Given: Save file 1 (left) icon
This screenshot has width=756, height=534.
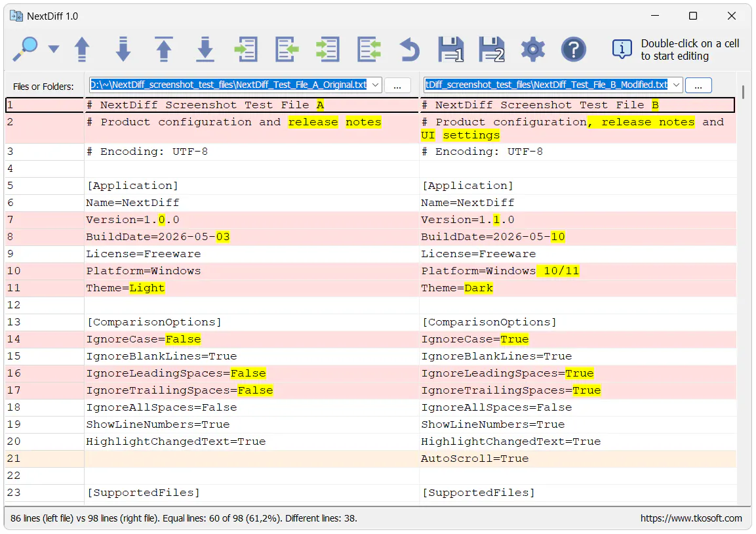Looking at the screenshot, I should point(451,49).
